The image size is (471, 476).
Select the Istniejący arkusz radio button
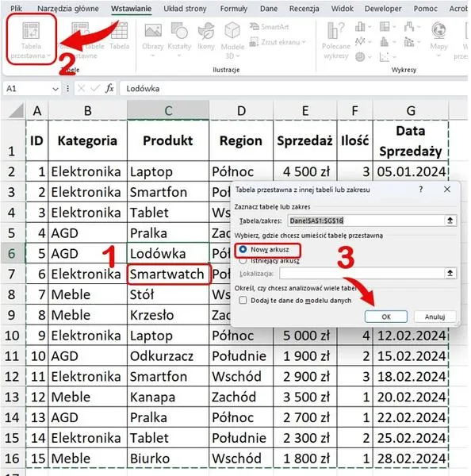point(243,261)
